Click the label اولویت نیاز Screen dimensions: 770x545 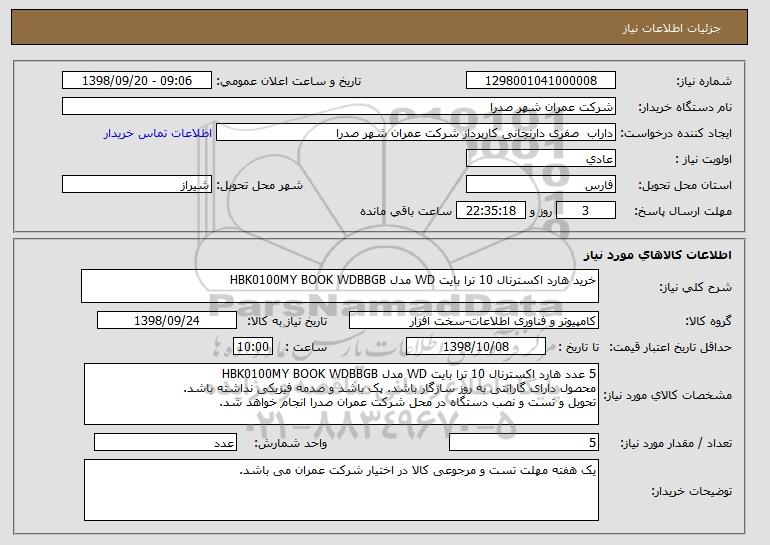coord(703,159)
